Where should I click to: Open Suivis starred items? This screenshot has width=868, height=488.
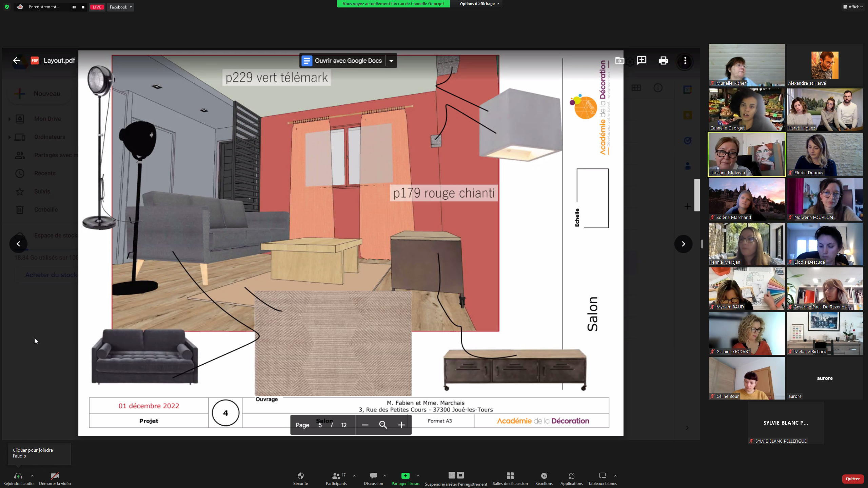[42, 191]
